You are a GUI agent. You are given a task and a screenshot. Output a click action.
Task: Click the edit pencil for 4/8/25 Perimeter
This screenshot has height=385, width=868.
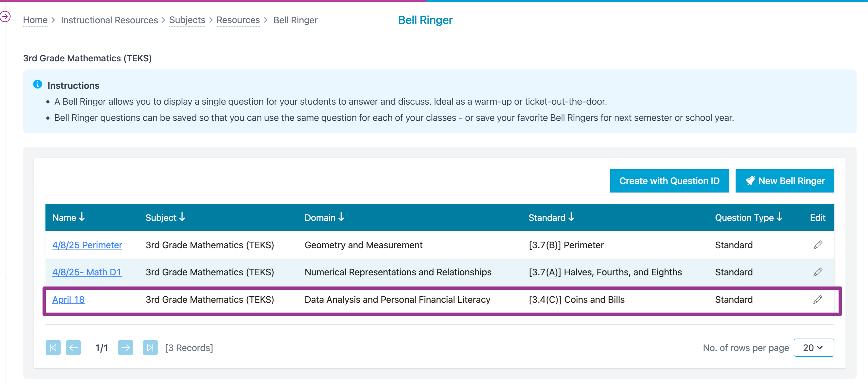coord(818,245)
